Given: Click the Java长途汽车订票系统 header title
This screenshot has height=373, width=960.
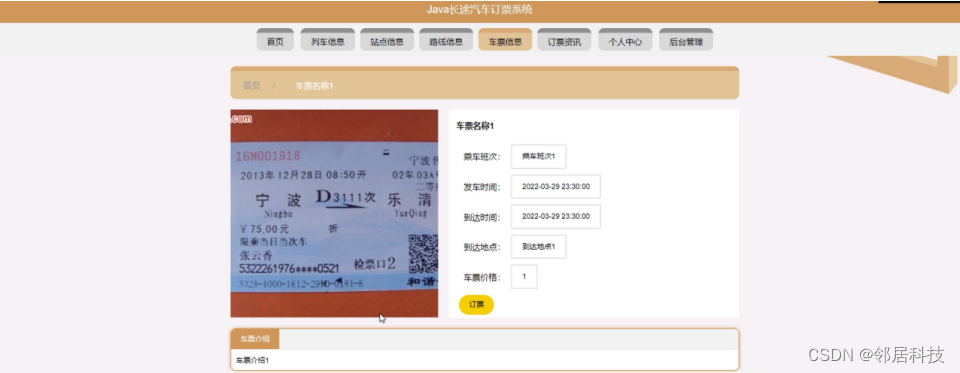Looking at the screenshot, I should pyautogui.click(x=479, y=10).
